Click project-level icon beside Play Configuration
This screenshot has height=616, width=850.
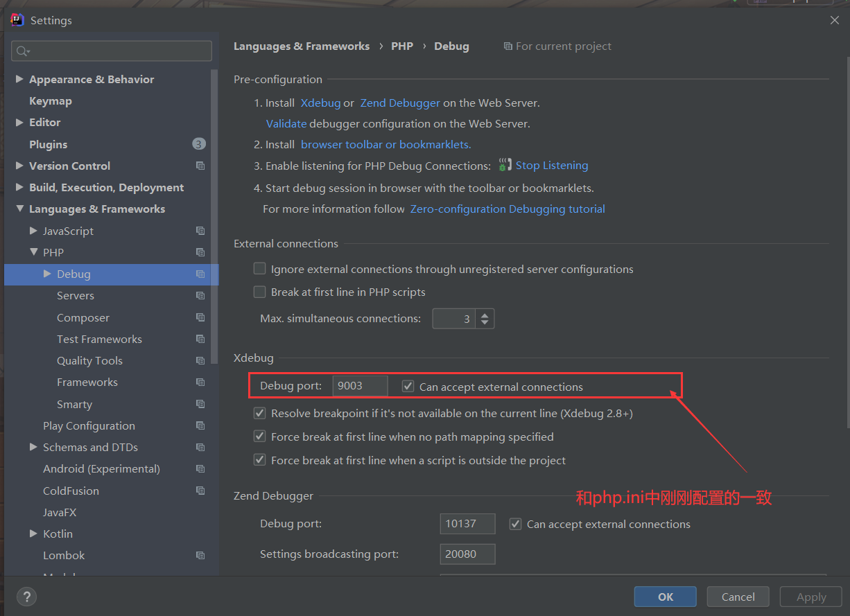(x=200, y=425)
